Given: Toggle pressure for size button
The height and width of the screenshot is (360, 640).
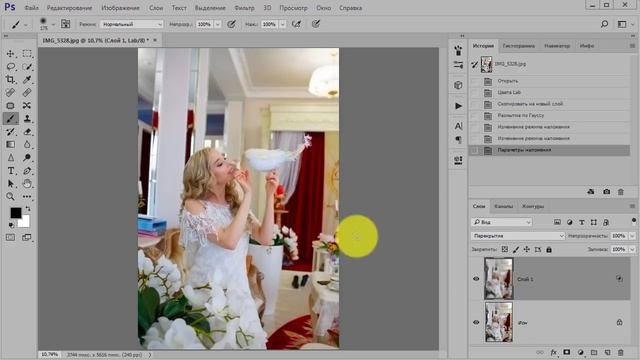Looking at the screenshot, I should pyautogui.click(x=316, y=24).
